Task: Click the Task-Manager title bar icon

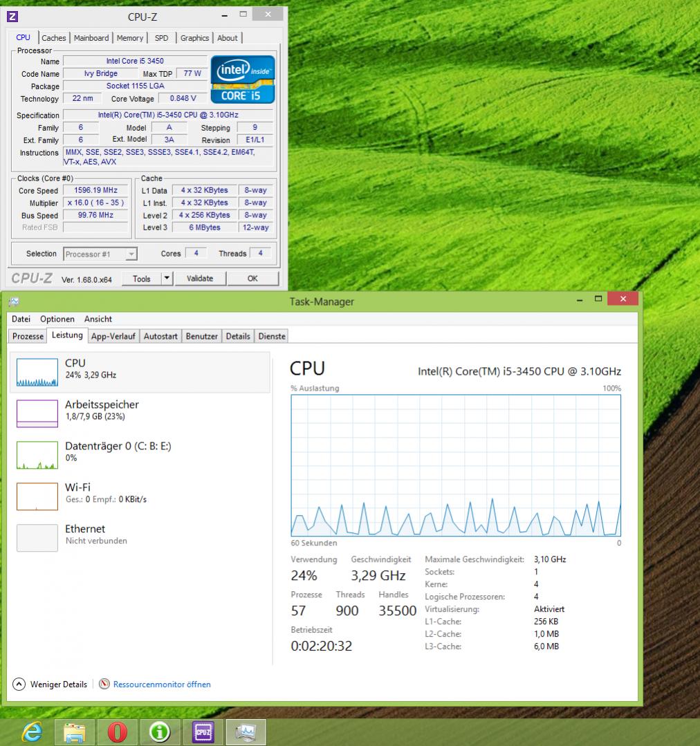Action: [14, 301]
